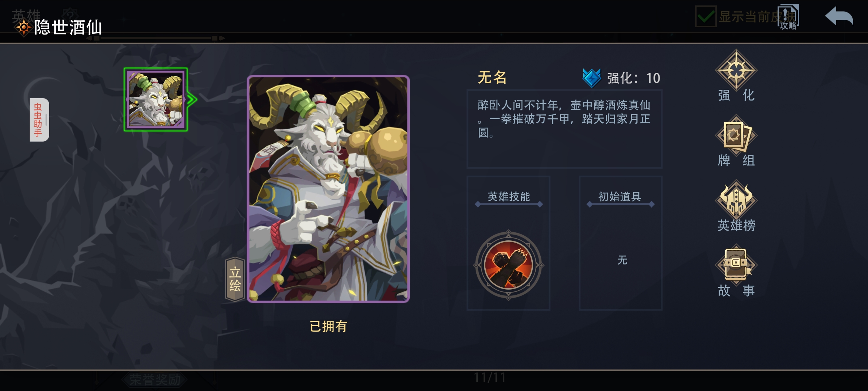
Task: Tap the large hero portrait card
Action: 328,189
